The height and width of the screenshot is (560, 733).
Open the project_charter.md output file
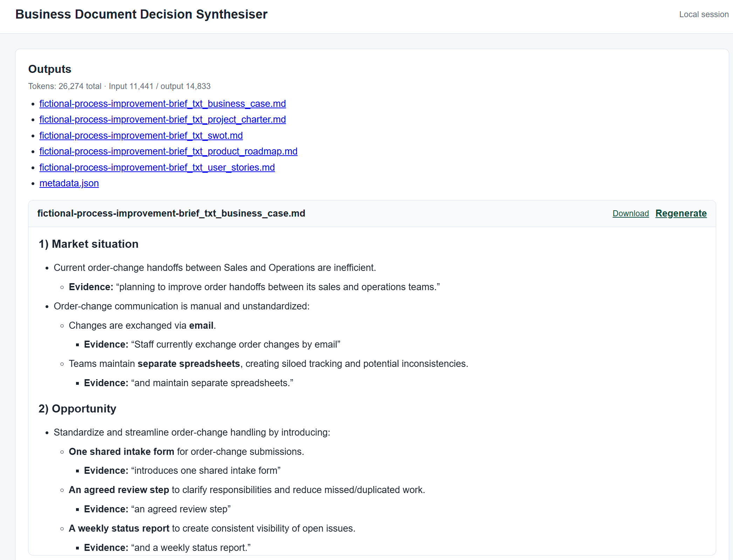pyautogui.click(x=163, y=119)
